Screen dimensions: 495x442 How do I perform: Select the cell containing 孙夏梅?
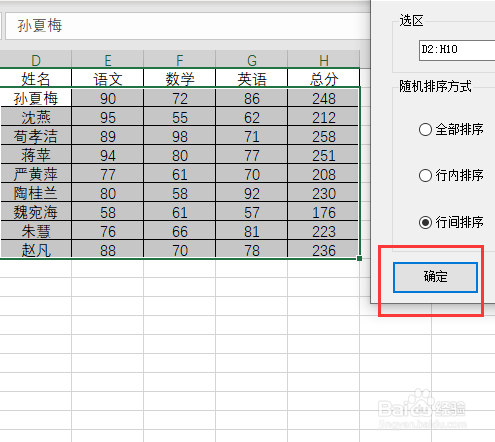coord(36,98)
